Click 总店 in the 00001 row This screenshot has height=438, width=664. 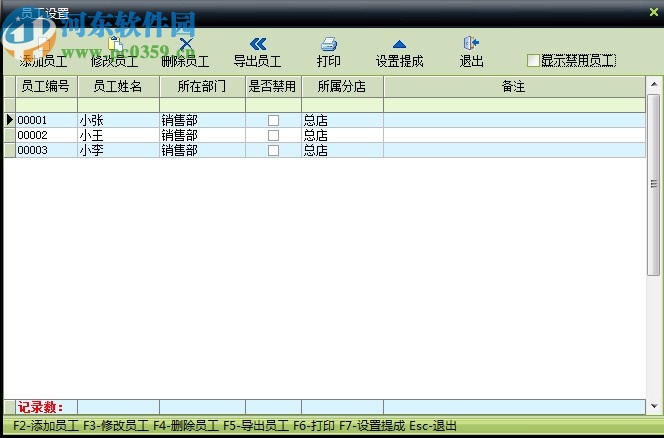coord(315,120)
